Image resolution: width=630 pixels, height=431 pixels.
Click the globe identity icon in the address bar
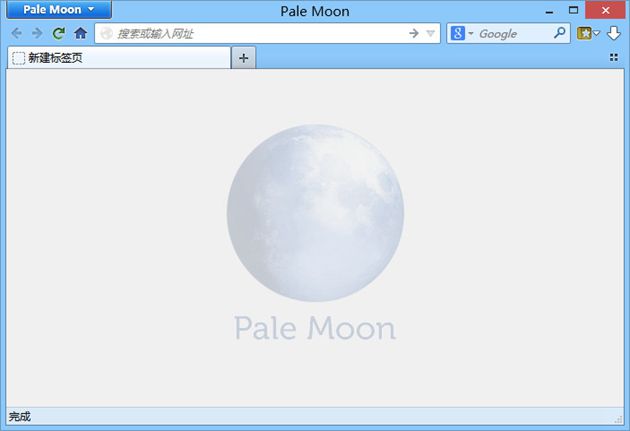[x=106, y=33]
